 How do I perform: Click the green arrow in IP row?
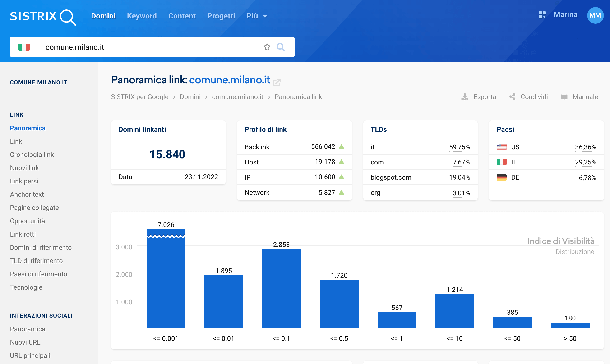coord(342,177)
